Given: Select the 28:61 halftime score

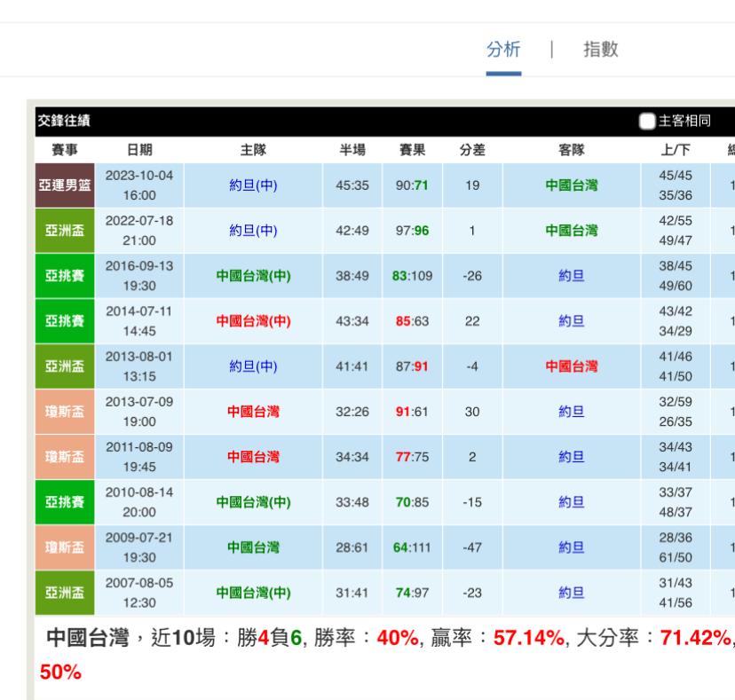Looking at the screenshot, I should coord(352,547).
